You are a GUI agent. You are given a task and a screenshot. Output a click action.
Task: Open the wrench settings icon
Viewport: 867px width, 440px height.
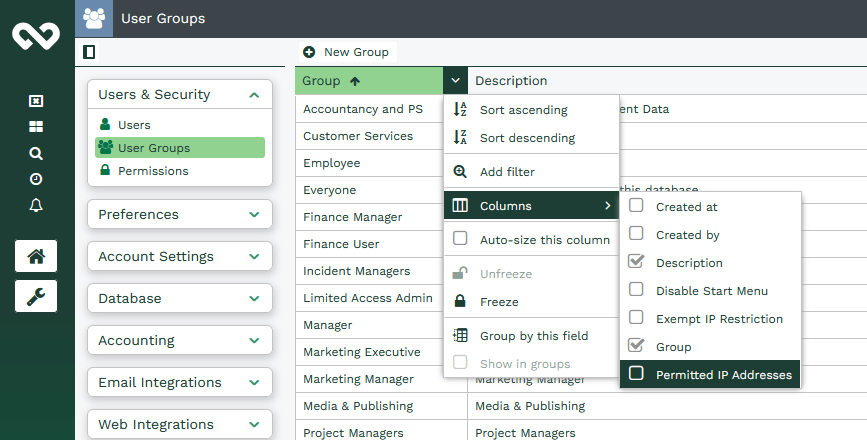[36, 296]
